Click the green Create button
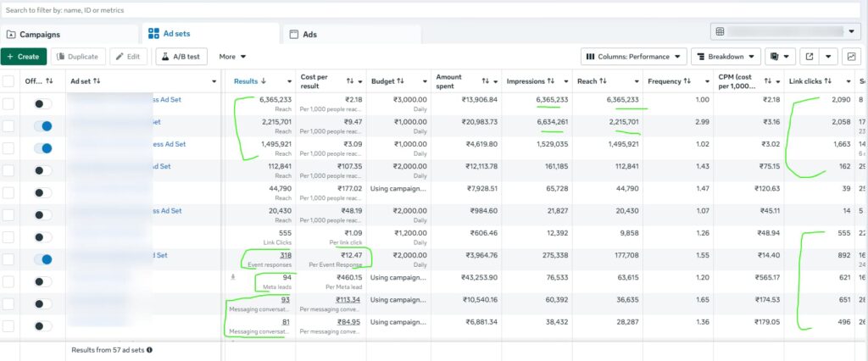 24,57
